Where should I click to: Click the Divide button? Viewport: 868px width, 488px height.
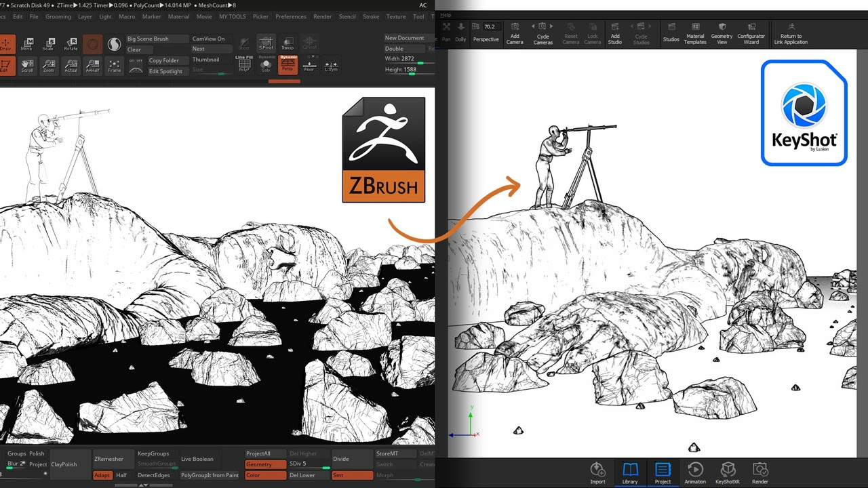coord(351,459)
